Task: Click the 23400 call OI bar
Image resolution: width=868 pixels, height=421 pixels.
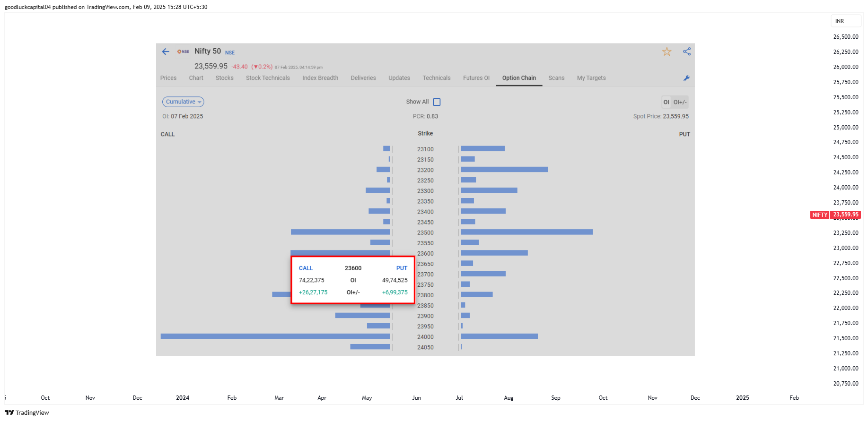Action: point(379,211)
